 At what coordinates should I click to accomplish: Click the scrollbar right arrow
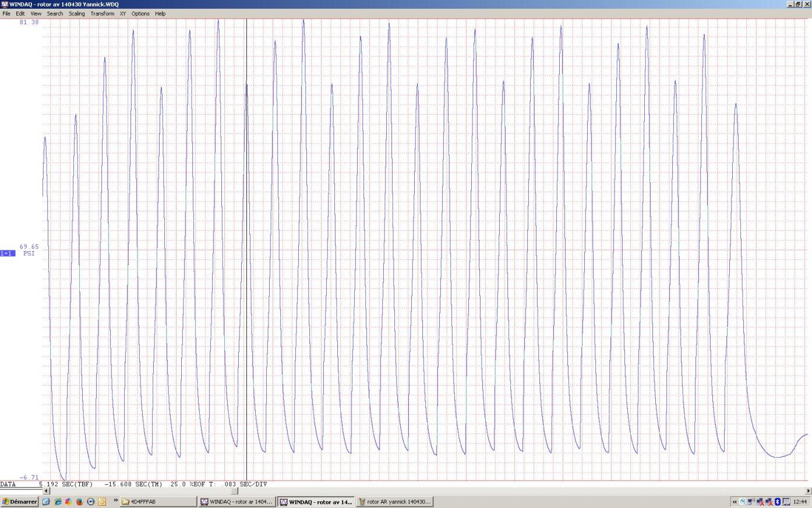click(807, 491)
